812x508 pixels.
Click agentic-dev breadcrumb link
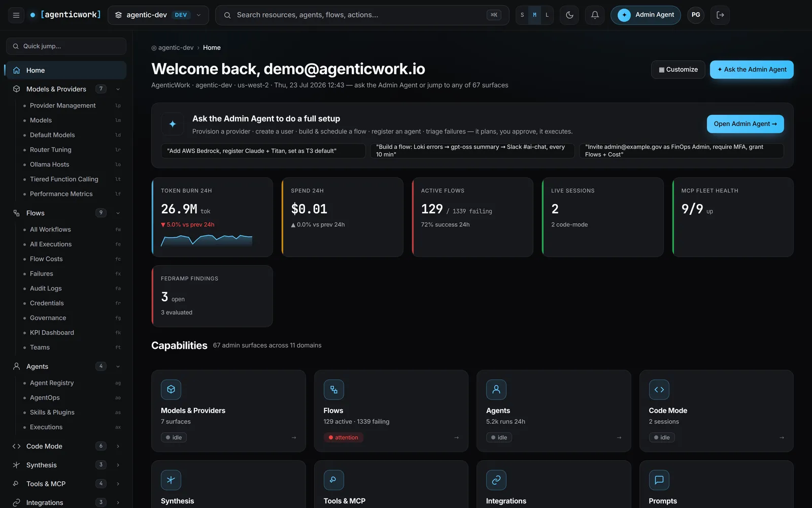[x=176, y=48]
